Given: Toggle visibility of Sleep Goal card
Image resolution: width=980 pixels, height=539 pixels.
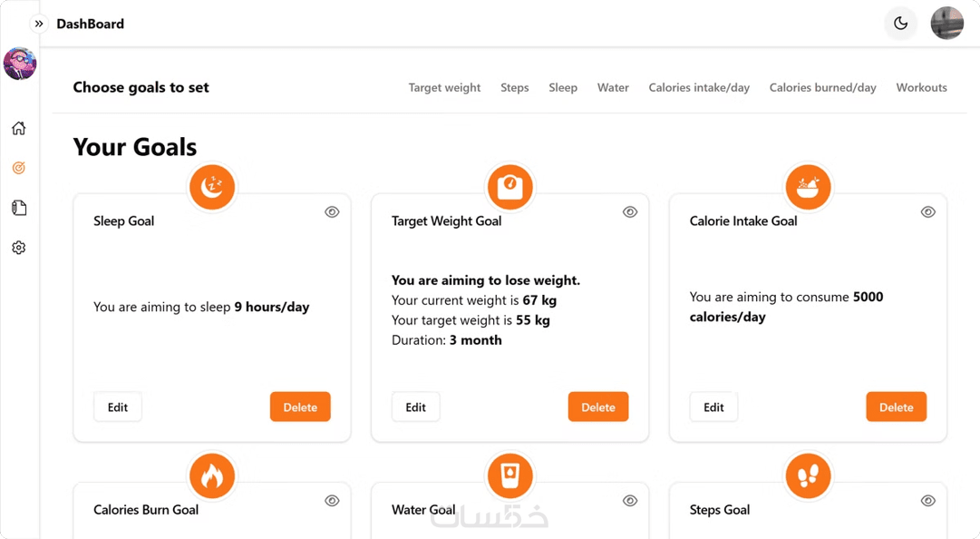Looking at the screenshot, I should coord(332,212).
